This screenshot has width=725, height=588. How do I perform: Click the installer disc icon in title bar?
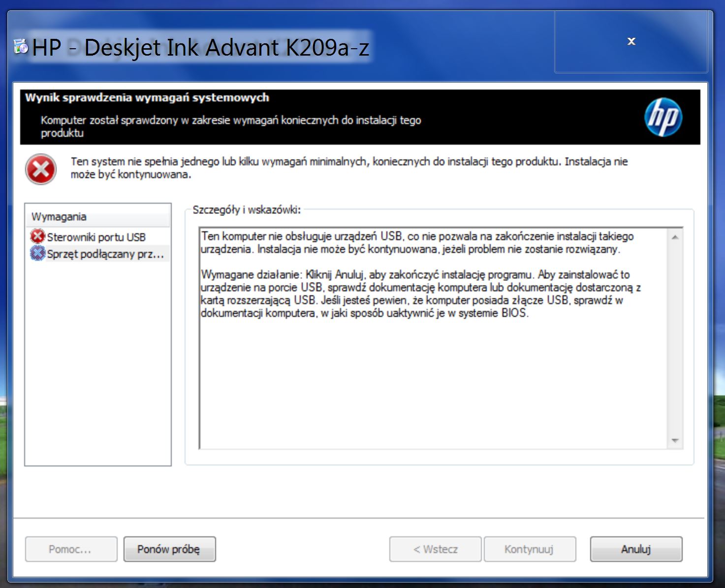[20, 47]
